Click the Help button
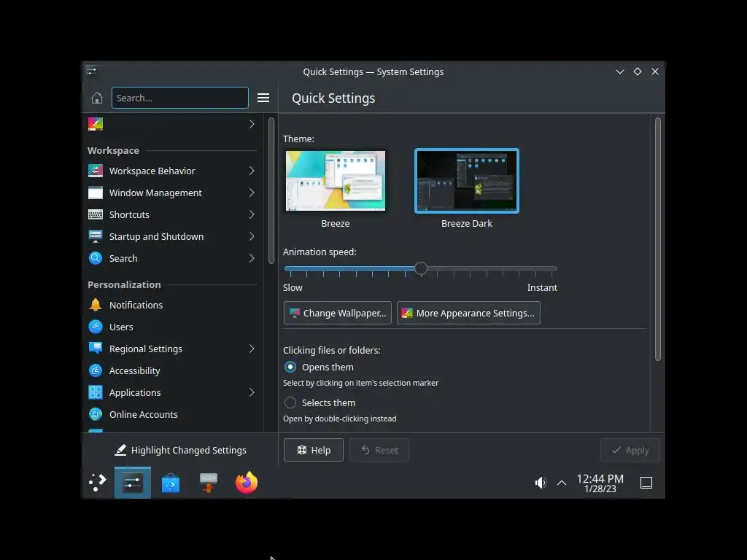Image resolution: width=747 pixels, height=560 pixels. pyautogui.click(x=314, y=450)
